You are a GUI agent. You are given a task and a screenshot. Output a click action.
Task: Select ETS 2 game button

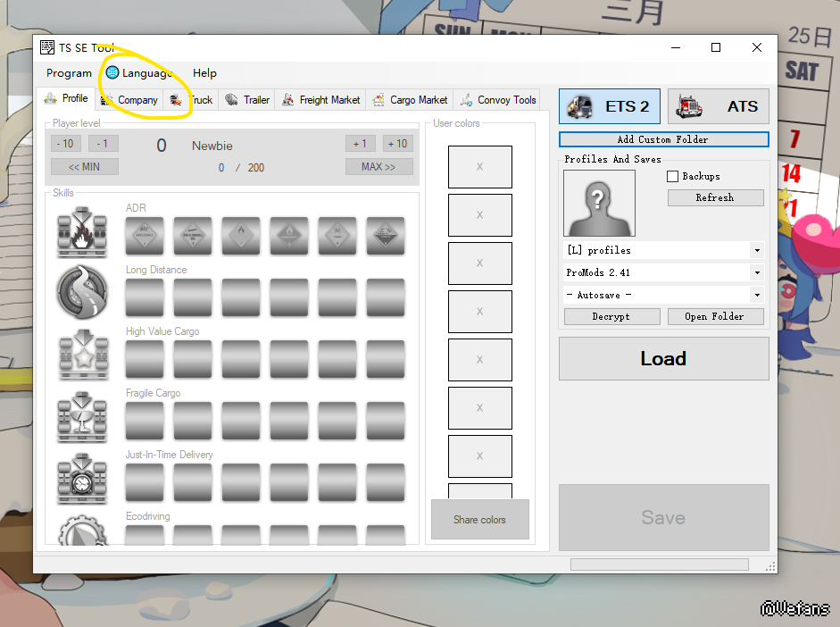point(610,106)
